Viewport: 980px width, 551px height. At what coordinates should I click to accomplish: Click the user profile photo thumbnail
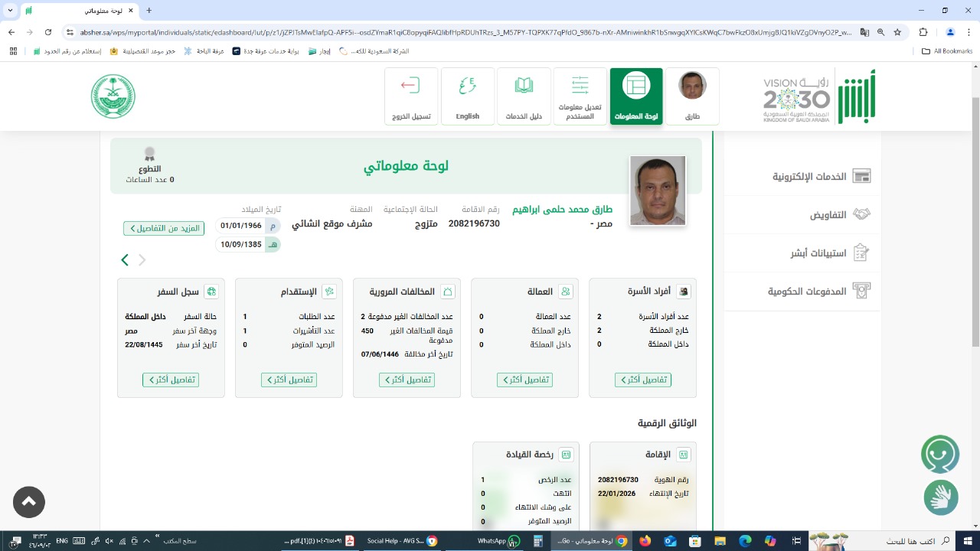point(657,191)
